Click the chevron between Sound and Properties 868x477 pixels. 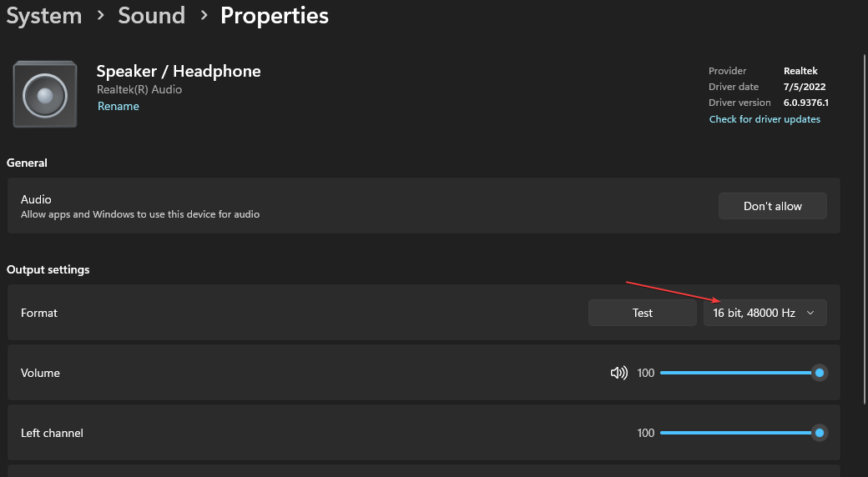point(203,16)
